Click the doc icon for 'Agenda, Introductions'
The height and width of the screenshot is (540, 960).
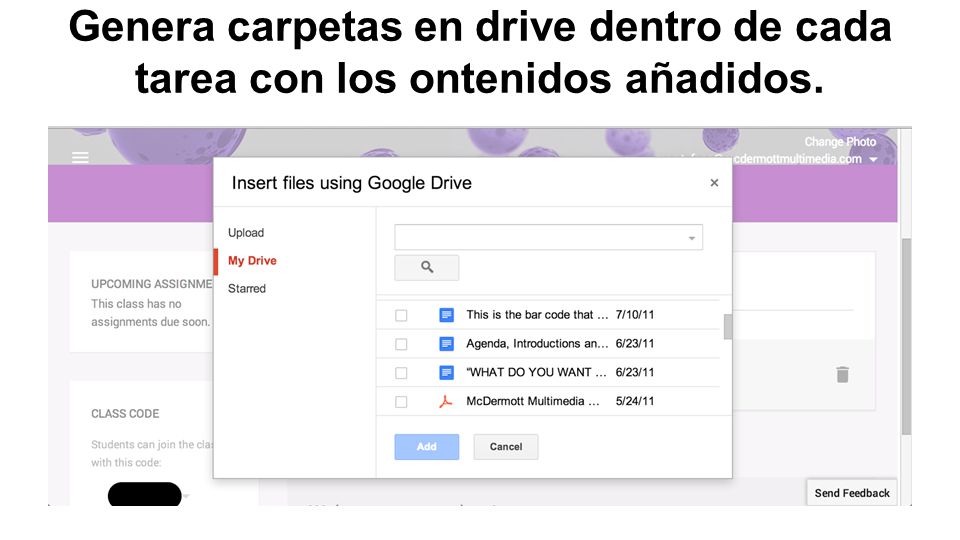pos(446,344)
